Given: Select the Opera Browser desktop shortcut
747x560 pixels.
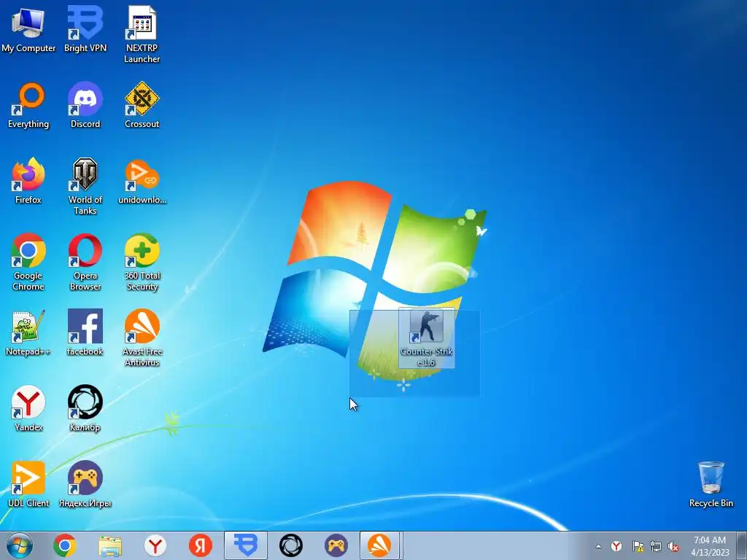Looking at the screenshot, I should [85, 262].
